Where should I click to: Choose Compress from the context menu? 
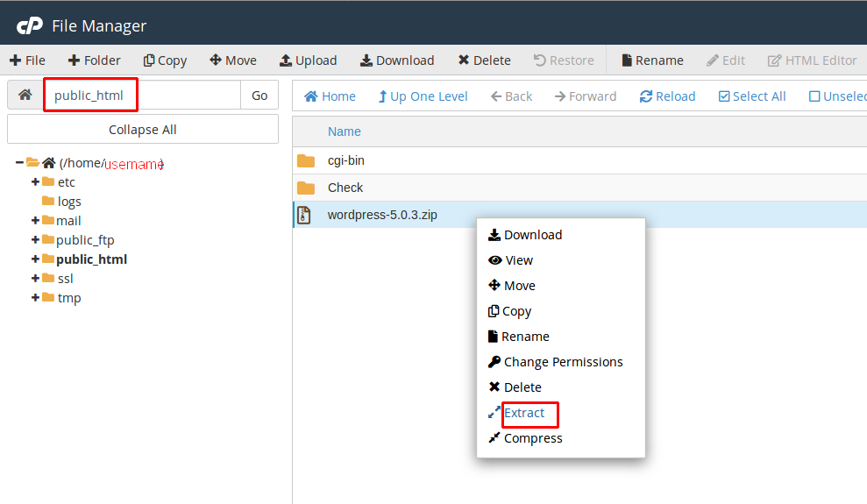point(525,438)
